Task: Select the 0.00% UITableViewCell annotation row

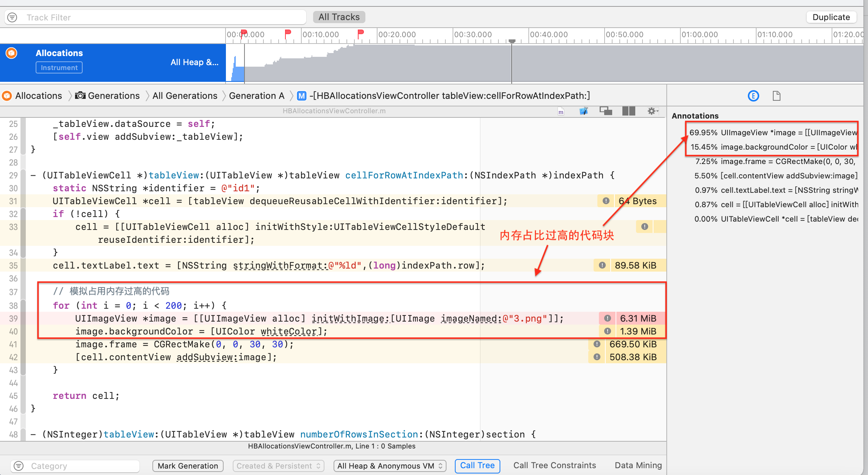Action: click(x=776, y=219)
